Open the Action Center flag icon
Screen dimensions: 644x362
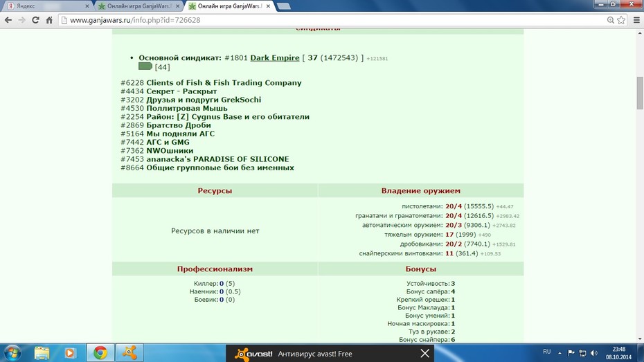(x=571, y=353)
